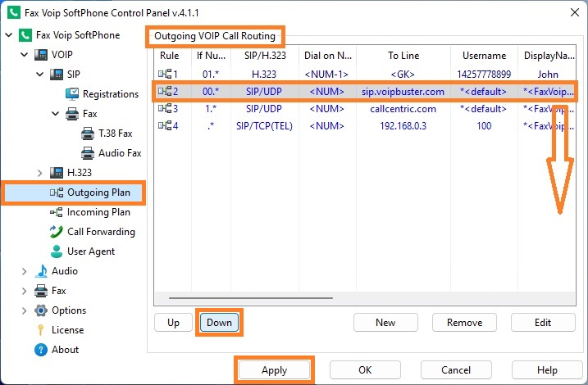Collapse the Fax Voip SoftPhone root node
This screenshot has width=588, height=385.
(9, 35)
